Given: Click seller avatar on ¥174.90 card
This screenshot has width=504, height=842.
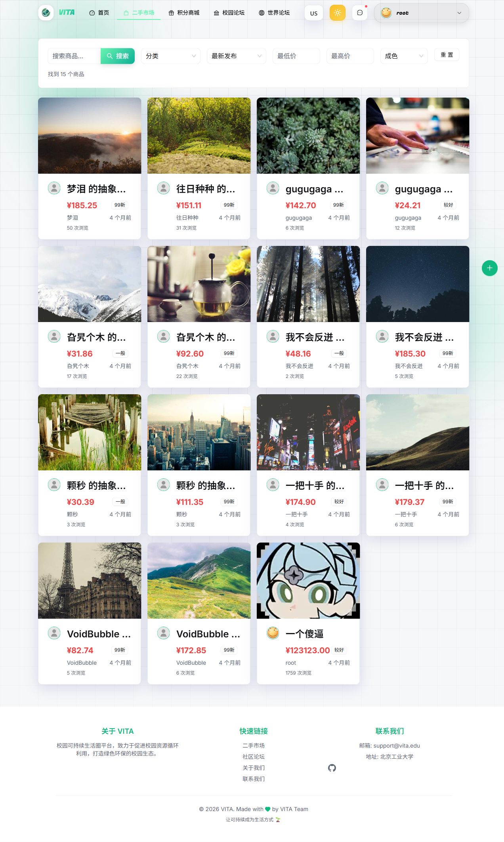Looking at the screenshot, I should pyautogui.click(x=273, y=485).
